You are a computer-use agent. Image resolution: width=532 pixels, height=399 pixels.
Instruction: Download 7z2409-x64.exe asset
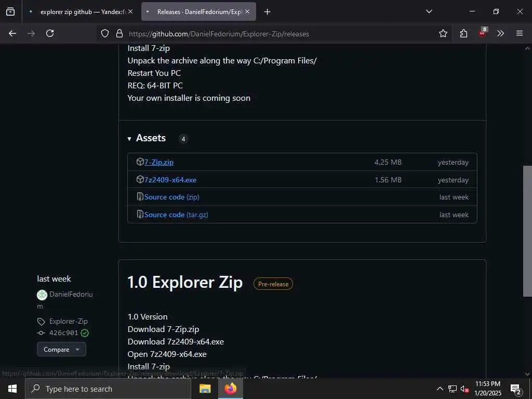click(170, 180)
